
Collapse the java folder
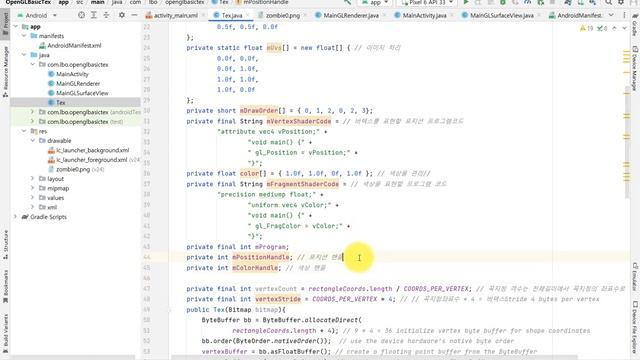tap(24, 55)
